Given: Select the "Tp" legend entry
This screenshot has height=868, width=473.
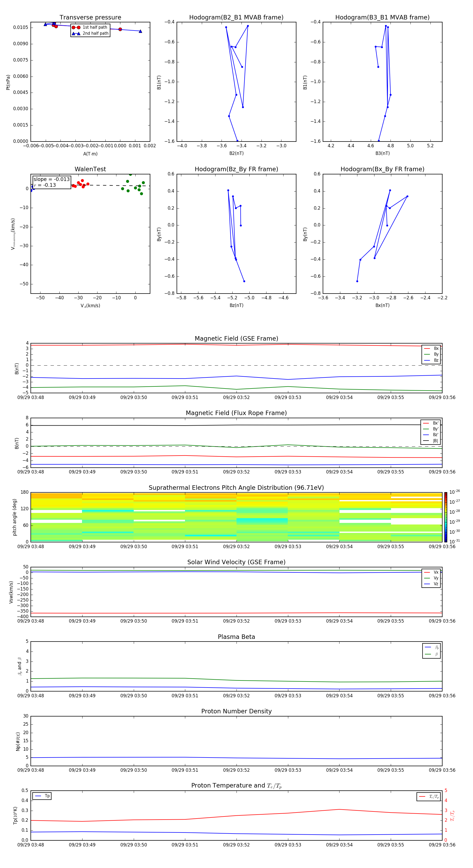Looking at the screenshot, I should click(42, 796).
